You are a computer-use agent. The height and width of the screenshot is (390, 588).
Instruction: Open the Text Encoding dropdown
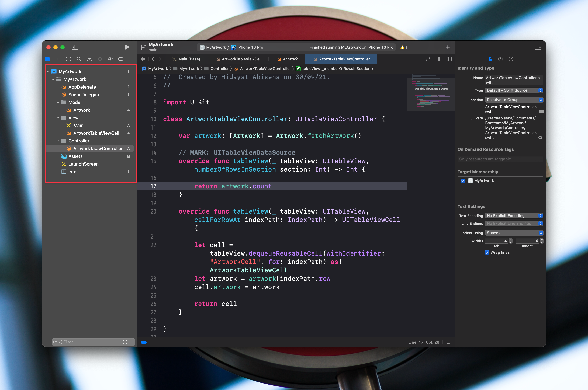[x=514, y=216]
